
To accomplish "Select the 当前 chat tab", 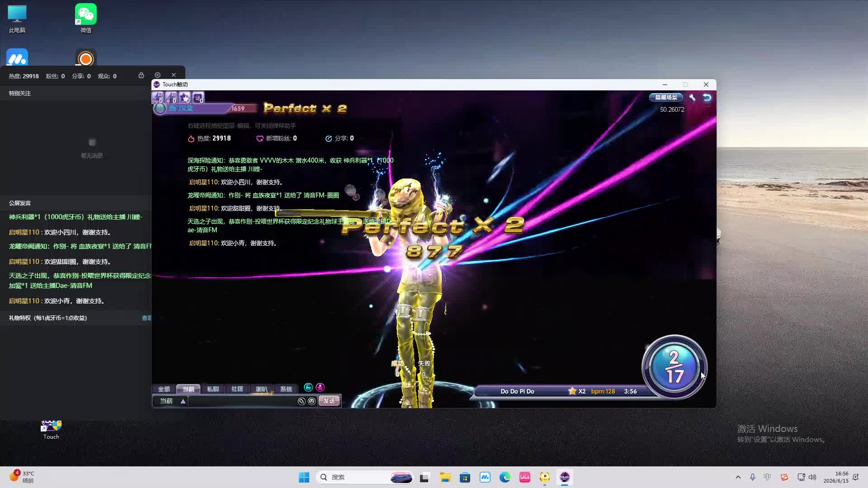I will [x=189, y=389].
